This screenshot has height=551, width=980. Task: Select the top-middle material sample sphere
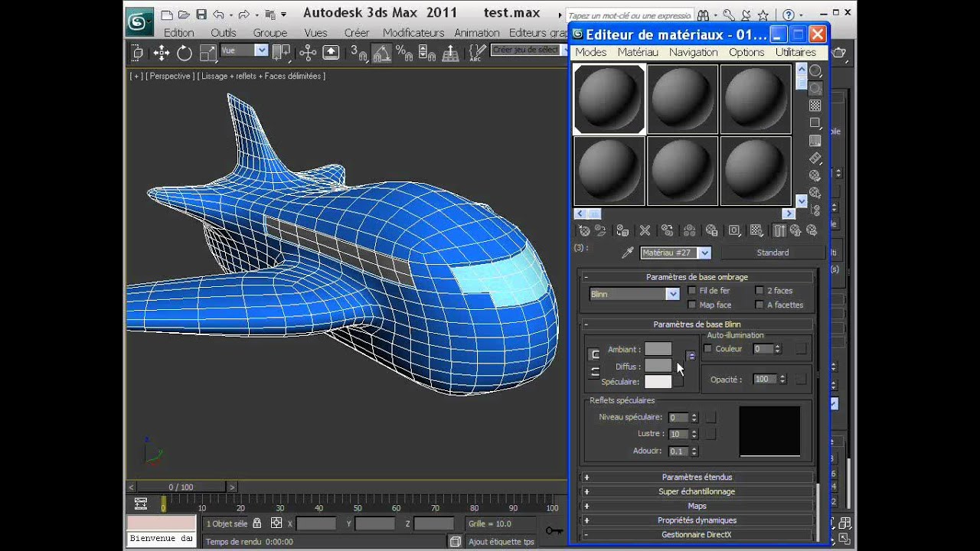pos(683,99)
